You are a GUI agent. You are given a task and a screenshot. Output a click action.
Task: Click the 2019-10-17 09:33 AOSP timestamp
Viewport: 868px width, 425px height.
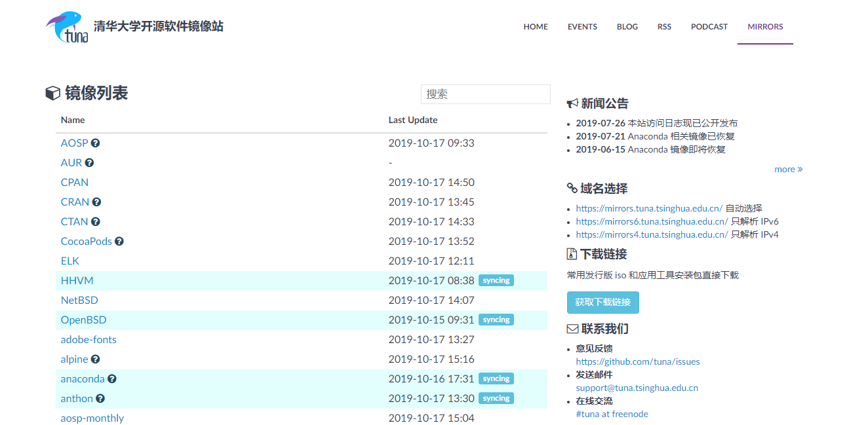pyautogui.click(x=431, y=143)
